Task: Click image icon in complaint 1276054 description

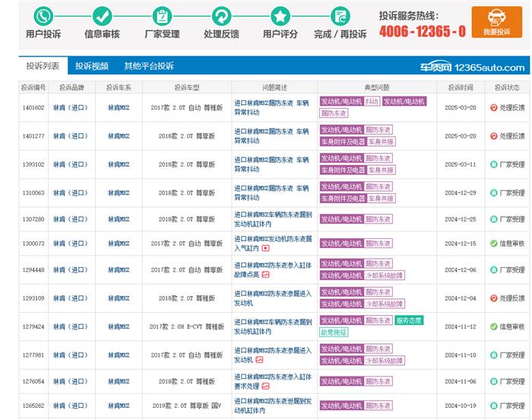Action: [266, 386]
